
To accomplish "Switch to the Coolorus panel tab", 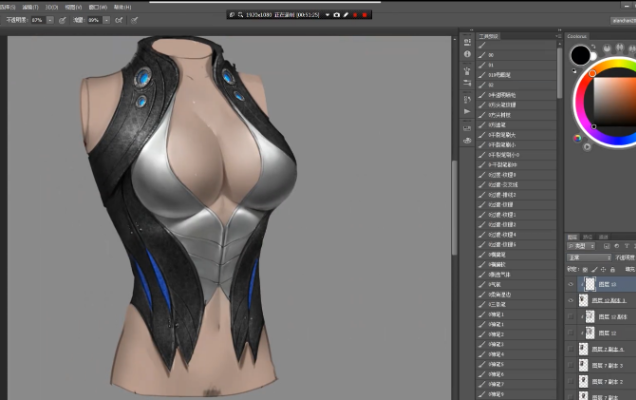I will tap(578, 35).
